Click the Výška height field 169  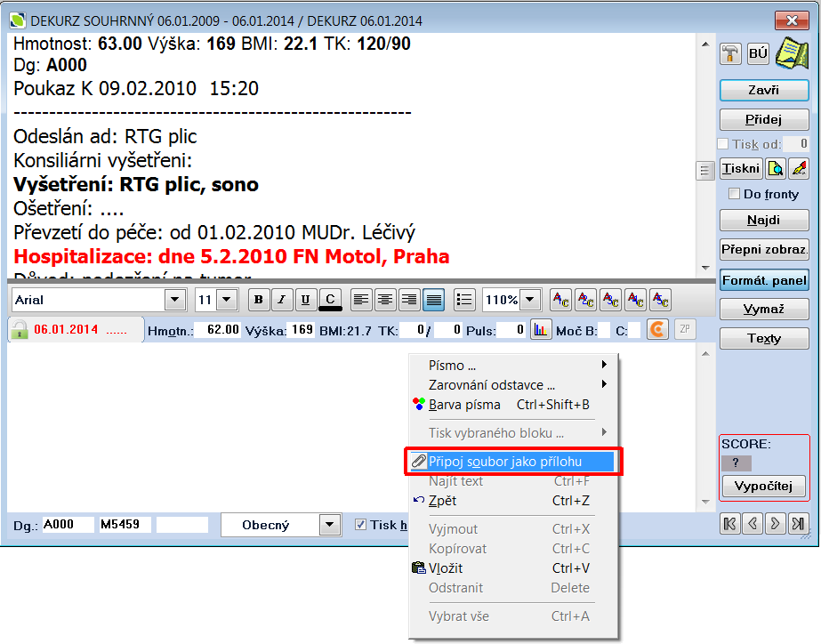(302, 330)
